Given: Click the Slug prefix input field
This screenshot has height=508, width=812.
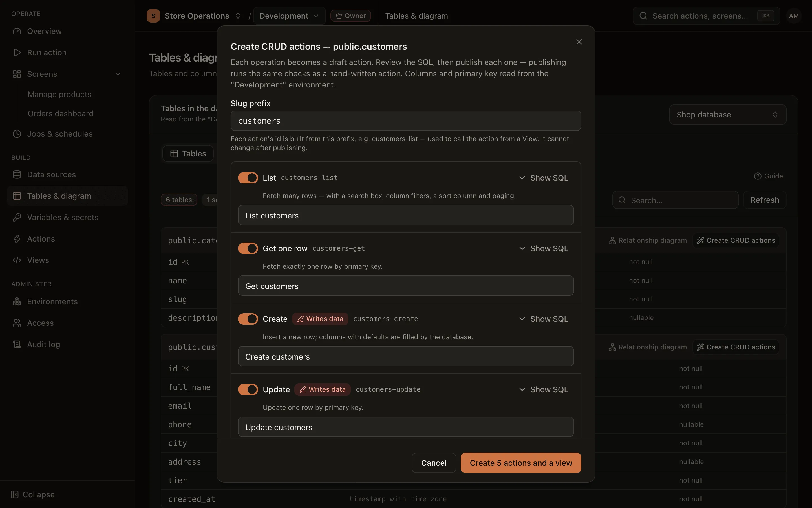Looking at the screenshot, I should [406, 121].
